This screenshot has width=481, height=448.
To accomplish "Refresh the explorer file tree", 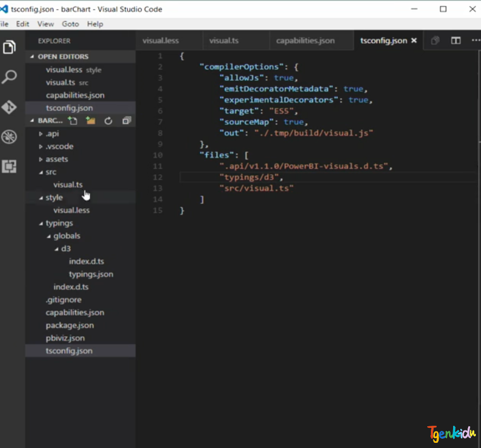I will [108, 121].
